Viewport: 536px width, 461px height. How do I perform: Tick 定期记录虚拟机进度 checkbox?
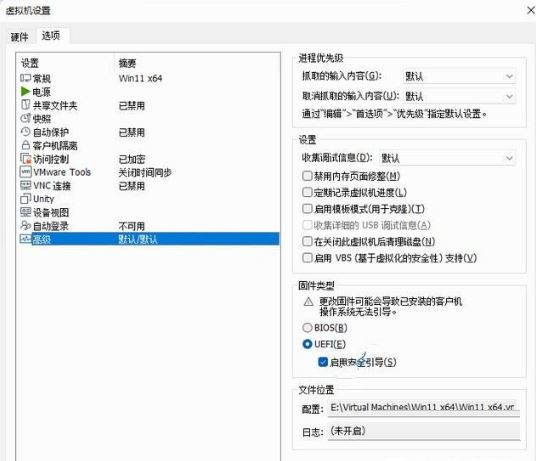click(x=307, y=192)
